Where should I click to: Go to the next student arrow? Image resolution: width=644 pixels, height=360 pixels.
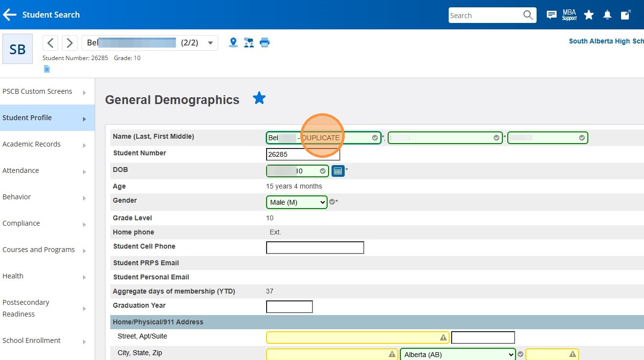point(70,43)
